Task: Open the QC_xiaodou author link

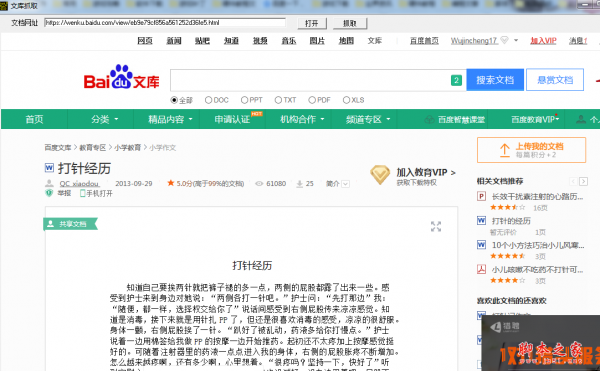Action: (79, 184)
